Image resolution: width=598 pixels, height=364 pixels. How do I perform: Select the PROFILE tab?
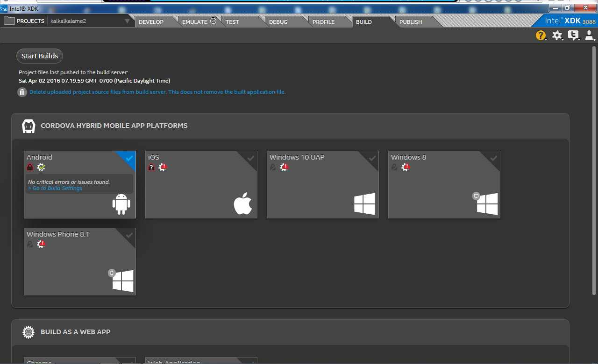point(323,22)
